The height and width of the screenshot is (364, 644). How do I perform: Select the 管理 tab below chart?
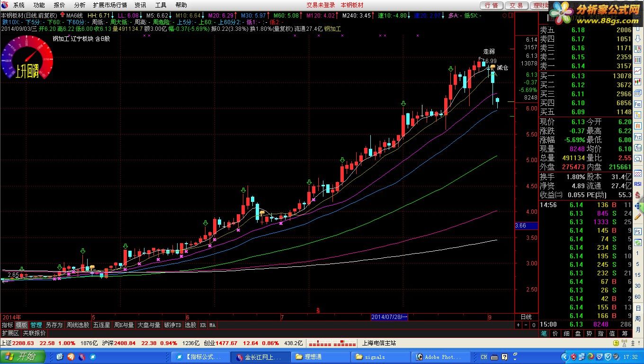click(x=36, y=325)
